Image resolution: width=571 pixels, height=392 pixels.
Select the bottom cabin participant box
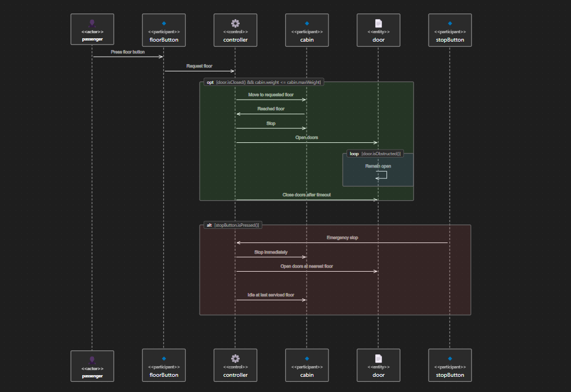[x=307, y=366]
